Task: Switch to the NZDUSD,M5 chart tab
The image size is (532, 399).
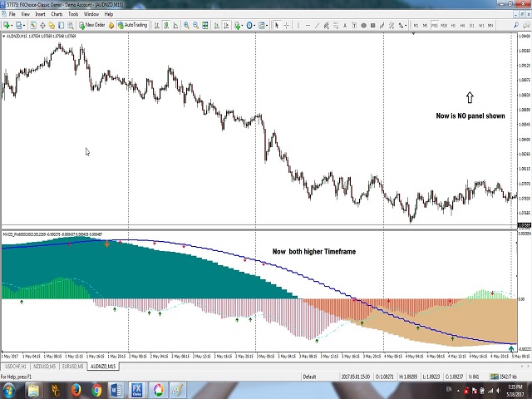Action: [44, 367]
